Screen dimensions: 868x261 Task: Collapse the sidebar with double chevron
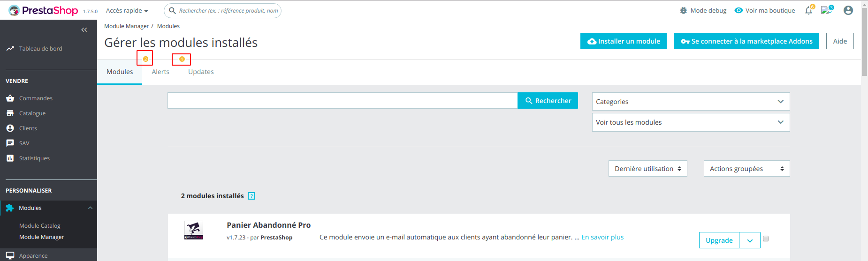84,30
